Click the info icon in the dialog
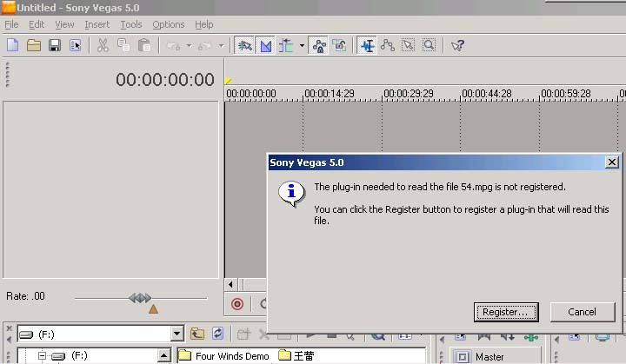 (x=292, y=194)
